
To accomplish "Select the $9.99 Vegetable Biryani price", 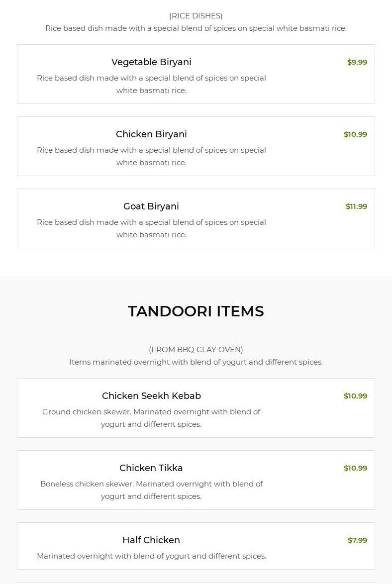I will [357, 62].
